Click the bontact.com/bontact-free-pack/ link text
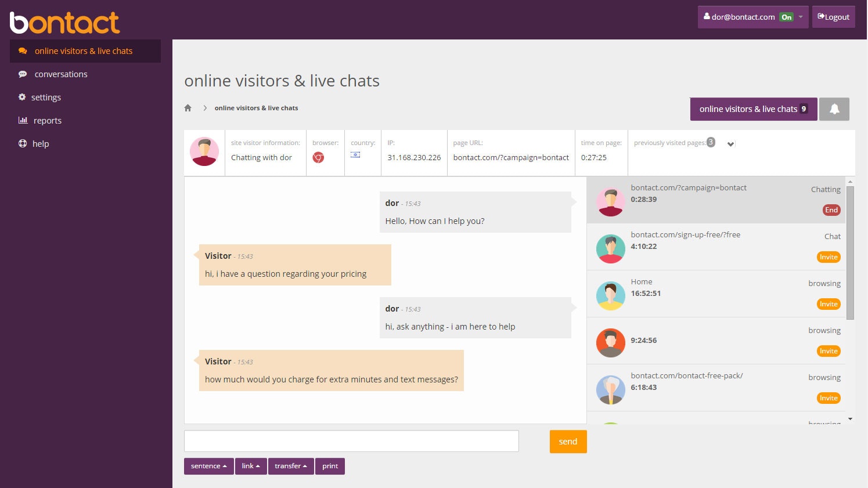 687,375
